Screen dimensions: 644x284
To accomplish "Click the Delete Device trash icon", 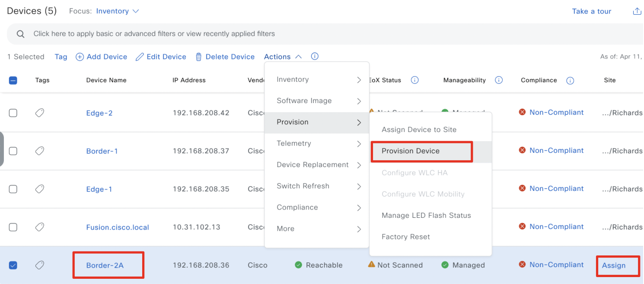I will (198, 57).
